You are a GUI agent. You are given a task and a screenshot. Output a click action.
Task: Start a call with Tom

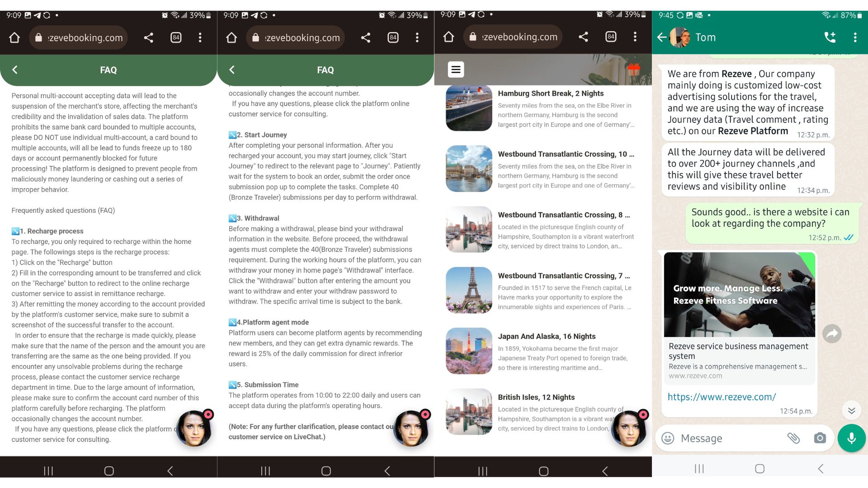pos(830,38)
